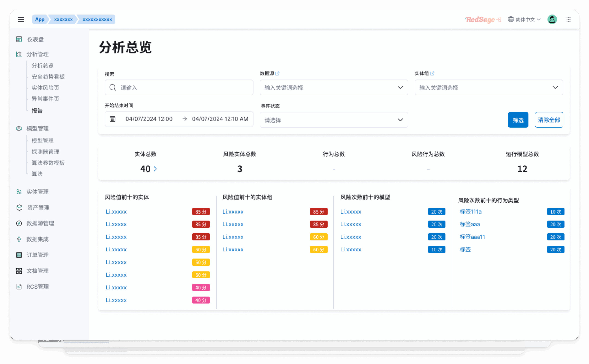
Task: Open the user avatar profile
Action: [552, 20]
